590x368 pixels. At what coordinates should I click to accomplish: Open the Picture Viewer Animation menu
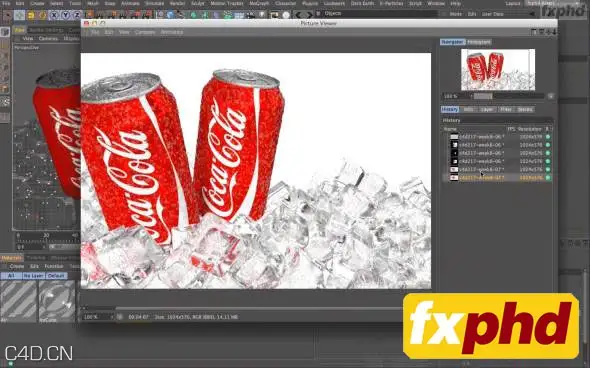click(172, 32)
